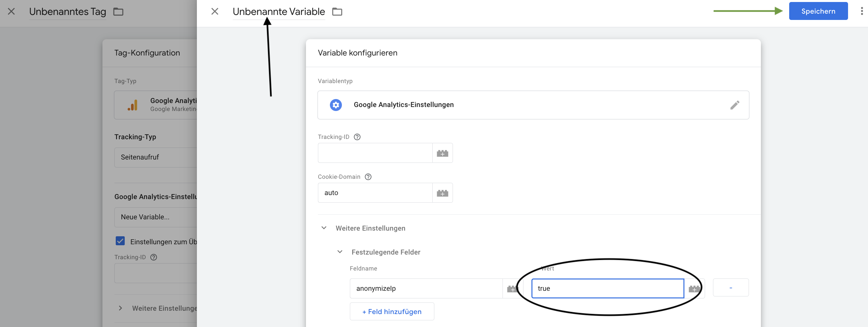This screenshot has width=868, height=327.
Task: Click the Unbenanntes Tag title
Action: click(x=68, y=12)
